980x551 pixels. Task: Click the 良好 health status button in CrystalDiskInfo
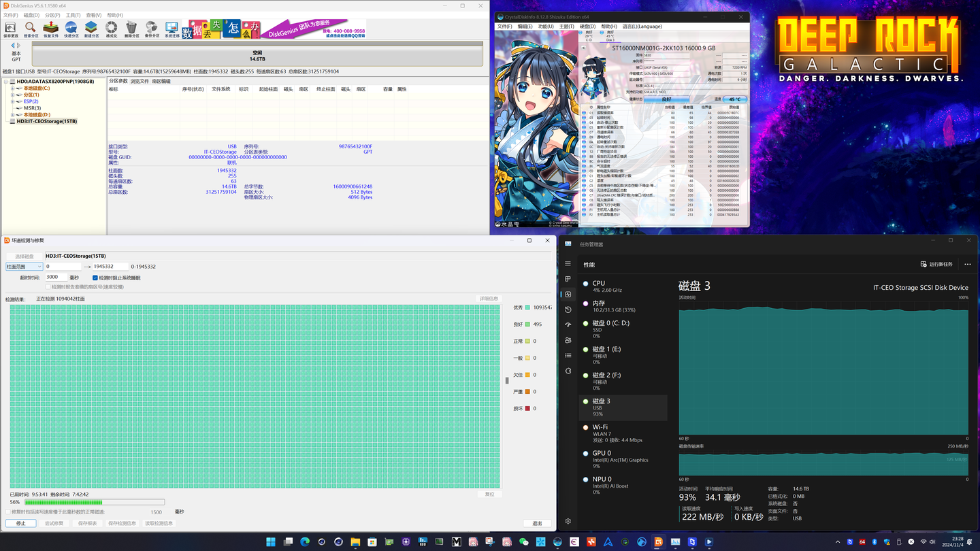pos(666,99)
